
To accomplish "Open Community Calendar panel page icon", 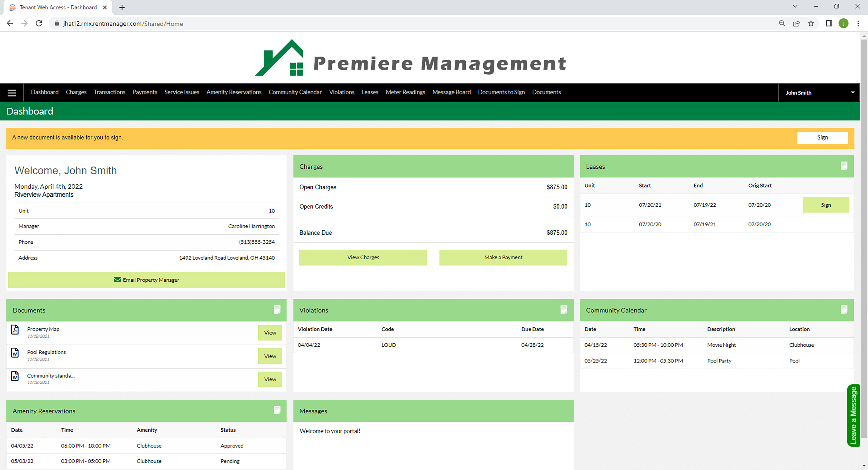I will click(844, 309).
